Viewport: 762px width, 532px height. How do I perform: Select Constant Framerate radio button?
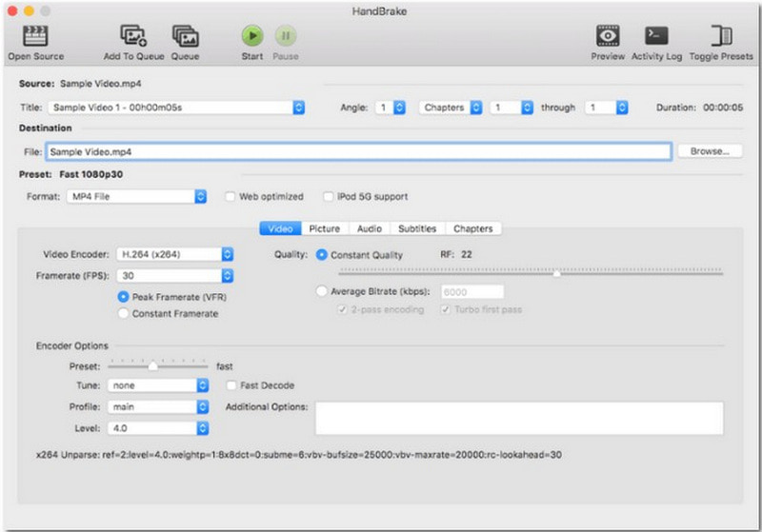124,313
